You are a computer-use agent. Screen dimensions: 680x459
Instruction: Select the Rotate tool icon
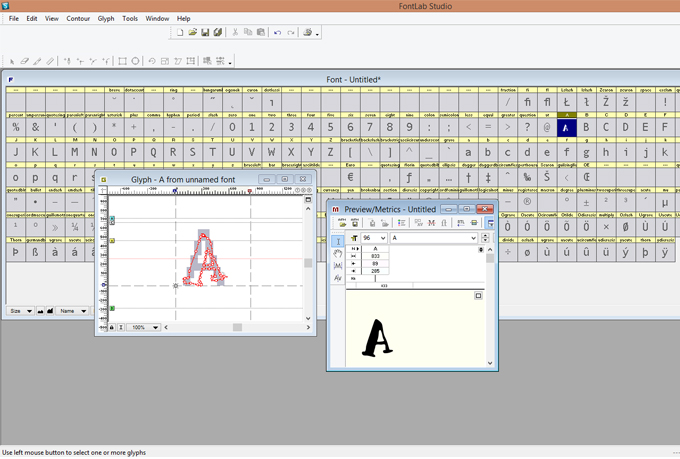tap(152, 61)
